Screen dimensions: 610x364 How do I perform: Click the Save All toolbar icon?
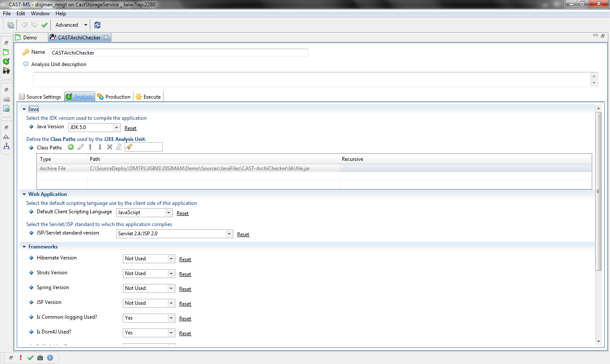click(x=11, y=25)
